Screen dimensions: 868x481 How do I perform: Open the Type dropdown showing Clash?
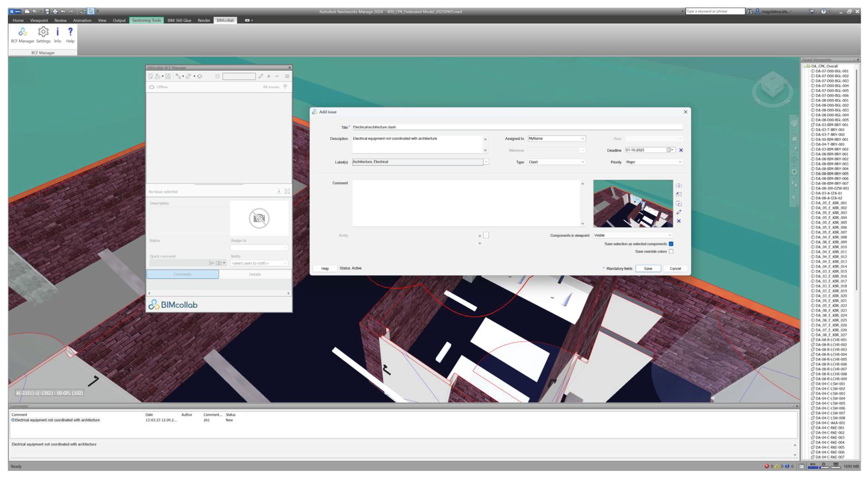557,162
